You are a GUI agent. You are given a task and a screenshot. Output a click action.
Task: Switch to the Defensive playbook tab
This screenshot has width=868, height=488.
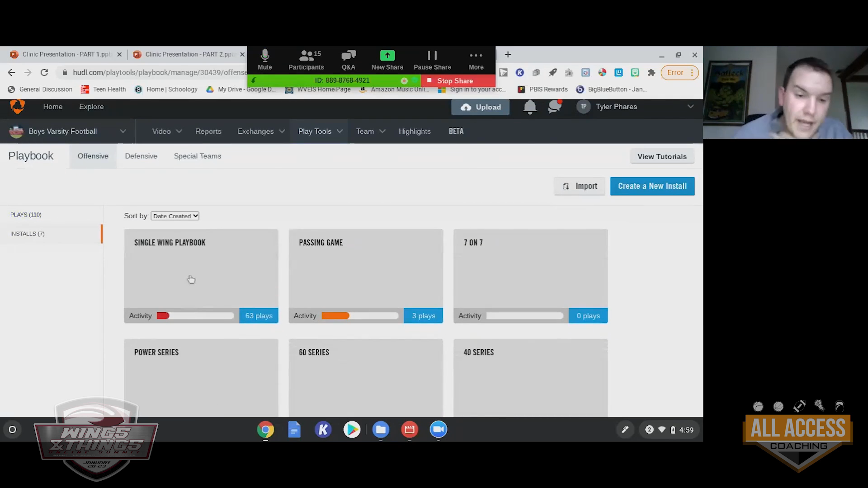point(141,156)
